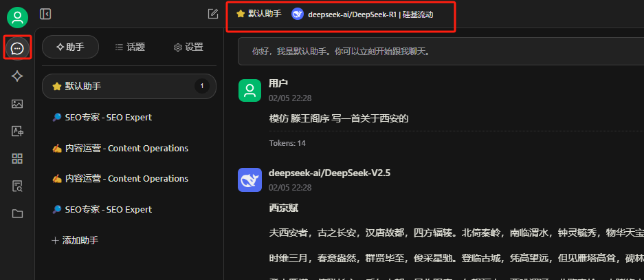This screenshot has height=280, width=644.
Task: Click the deepseek-ai/DeepSeek-V2.5 message name
Action: point(329,173)
